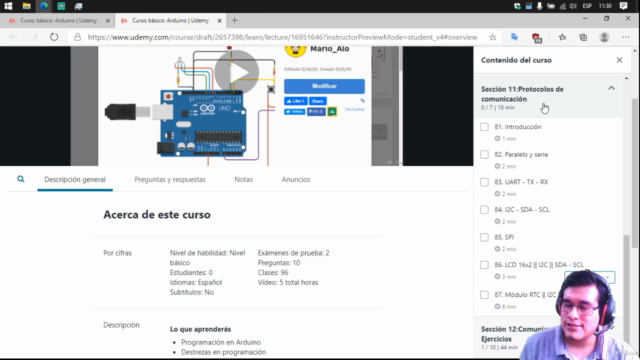This screenshot has height=360, width=640.
Task: Click the Twitter button in video
Action: coord(295,111)
